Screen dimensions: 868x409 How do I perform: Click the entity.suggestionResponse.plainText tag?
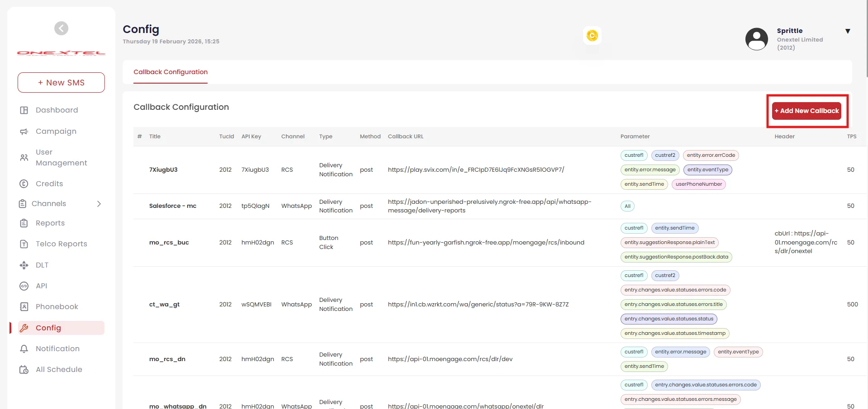pos(669,243)
